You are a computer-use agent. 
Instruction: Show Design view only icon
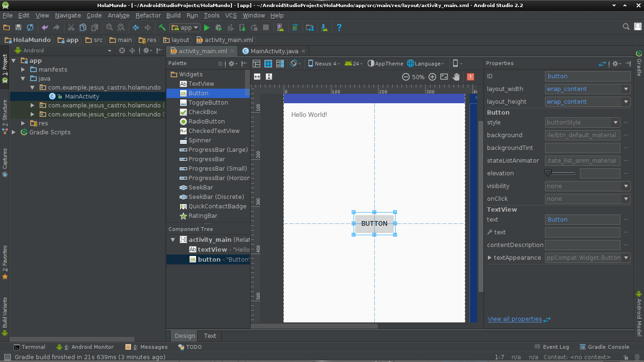(x=256, y=64)
